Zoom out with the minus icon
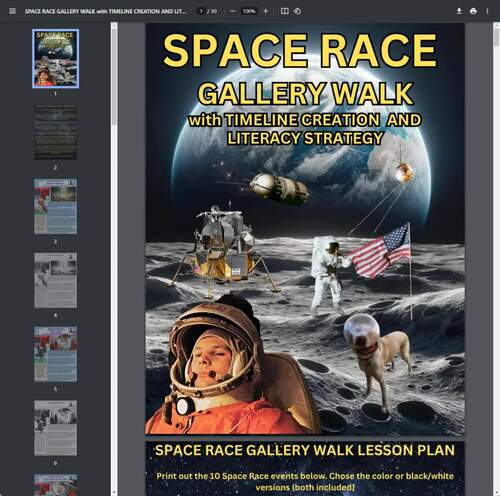Image resolution: width=500 pixels, height=496 pixels. click(233, 11)
